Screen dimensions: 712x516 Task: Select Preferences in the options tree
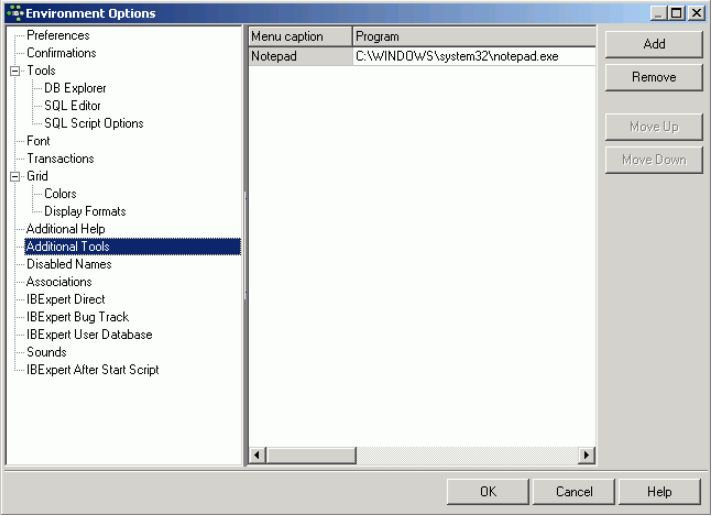click(58, 36)
